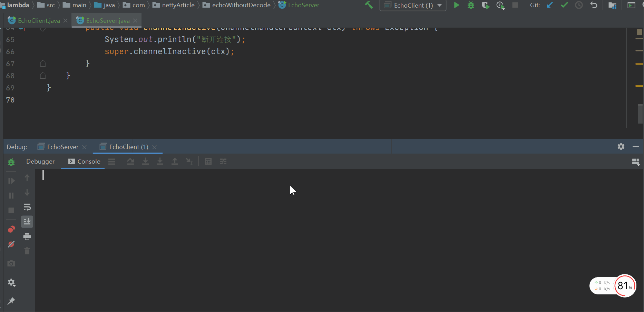Build project with the hammer icon

pos(369,5)
